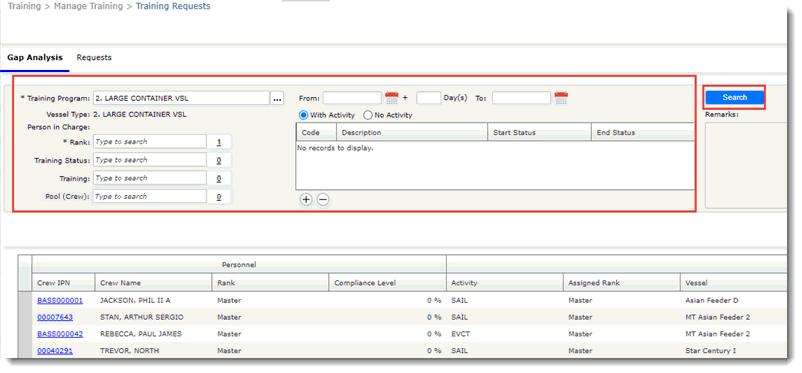Focus the Training Program input field
802x373 pixels.
tap(181, 98)
